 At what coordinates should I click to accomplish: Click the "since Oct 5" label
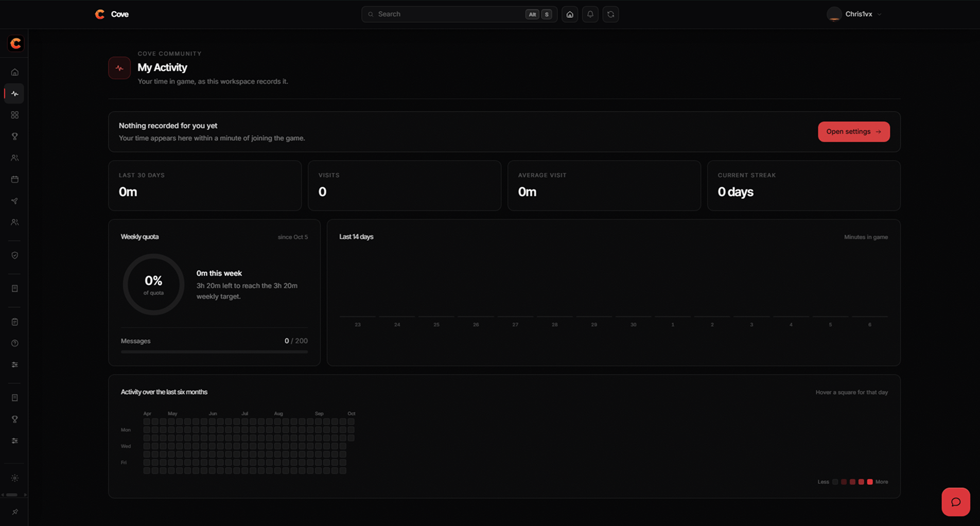pos(293,237)
